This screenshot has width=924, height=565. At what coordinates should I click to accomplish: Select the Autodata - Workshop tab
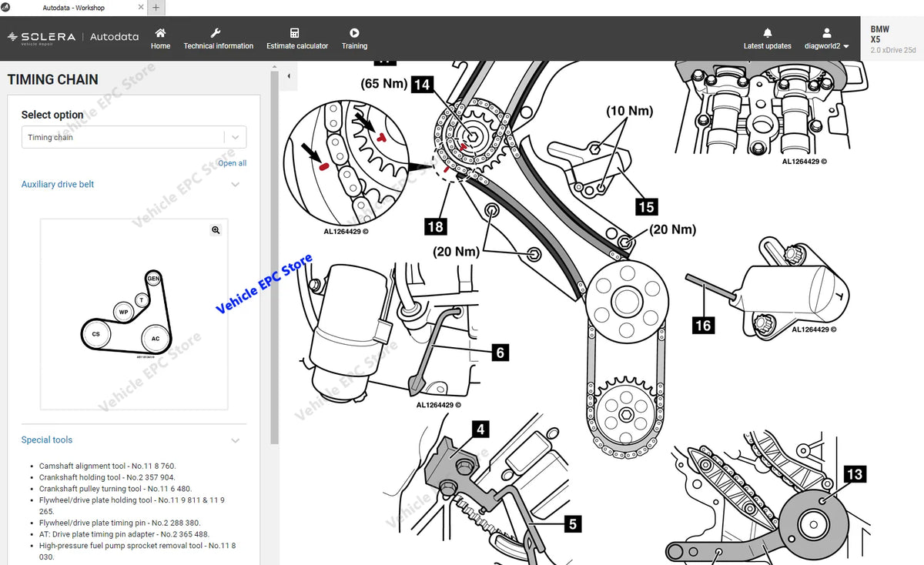[74, 8]
